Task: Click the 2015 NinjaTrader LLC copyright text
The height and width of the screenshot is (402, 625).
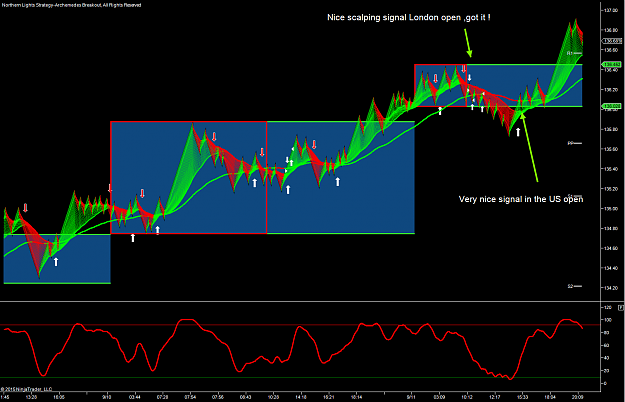Action: click(x=26, y=389)
